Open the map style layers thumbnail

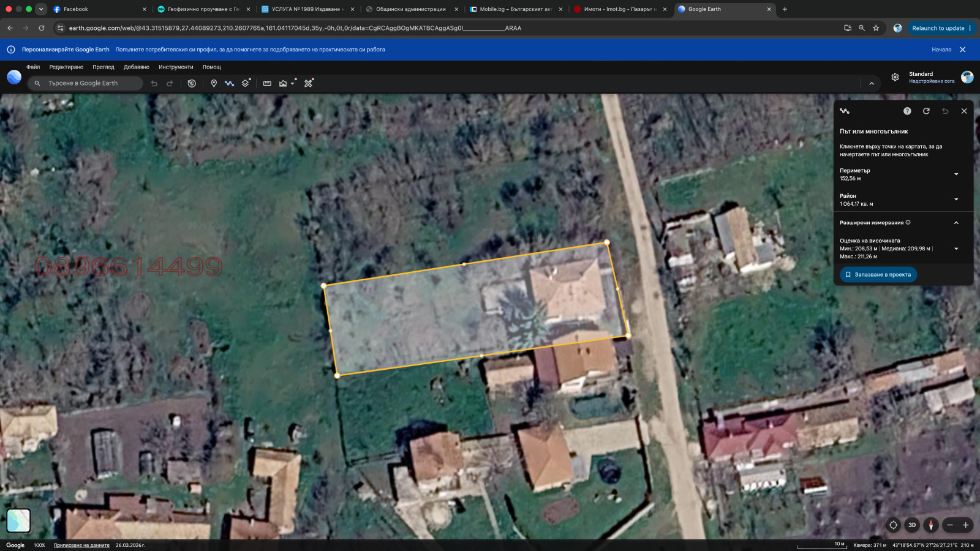click(18, 520)
